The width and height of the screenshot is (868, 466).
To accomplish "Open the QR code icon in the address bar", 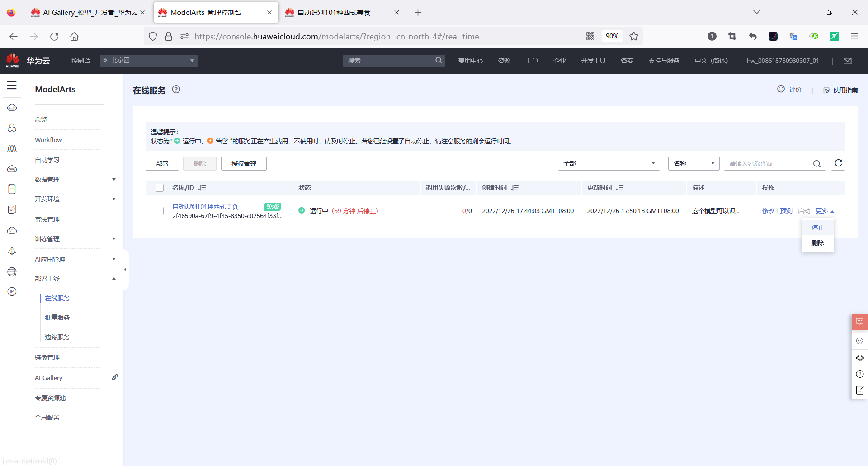I will point(590,36).
